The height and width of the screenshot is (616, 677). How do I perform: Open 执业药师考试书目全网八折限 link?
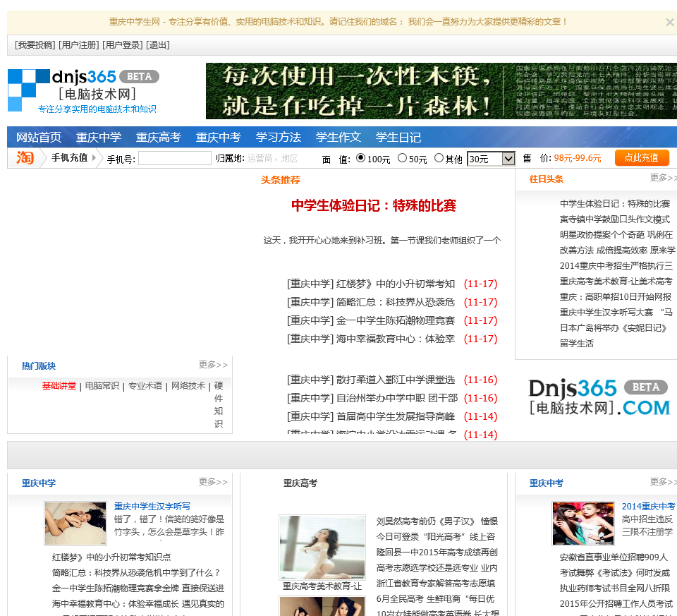[x=615, y=588]
